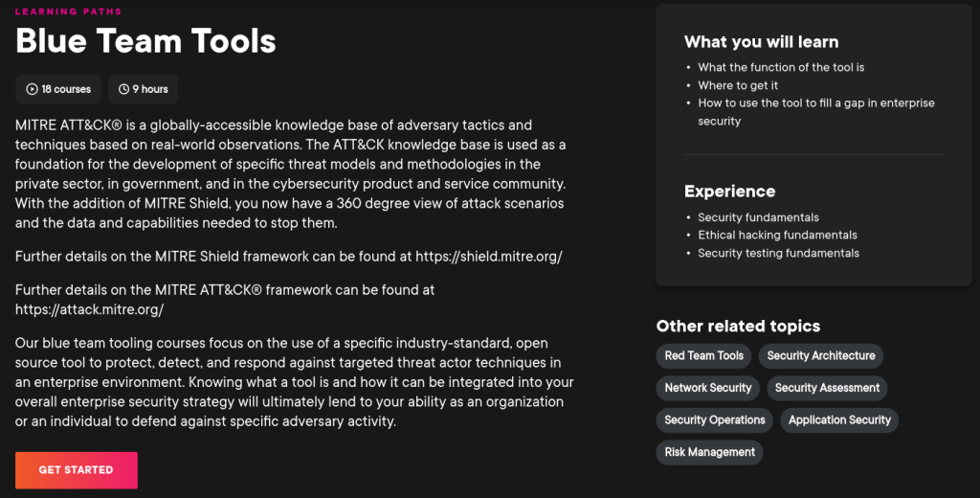Viewport: 980px width, 498px height.
Task: Click the clock icon beside 9 hours
Action: (x=124, y=89)
